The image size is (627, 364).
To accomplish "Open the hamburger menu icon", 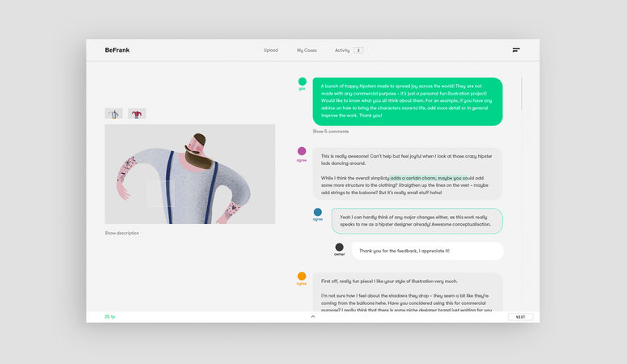I will coord(516,50).
